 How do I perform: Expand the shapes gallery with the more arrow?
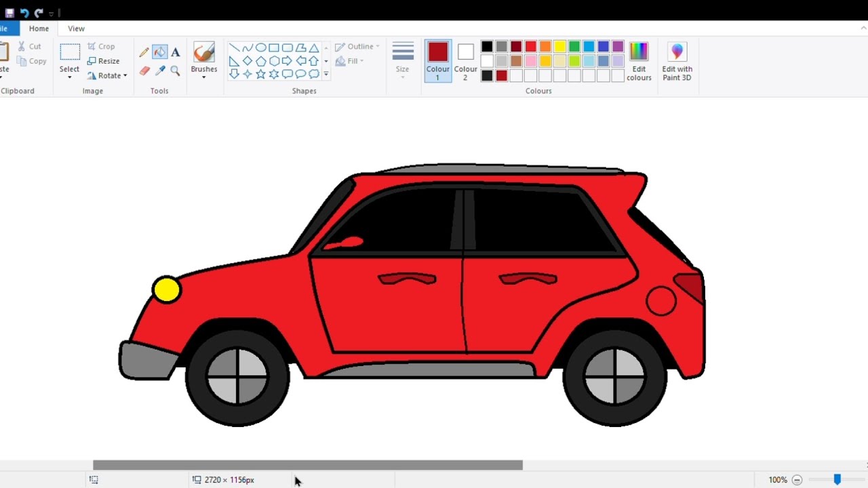point(326,74)
